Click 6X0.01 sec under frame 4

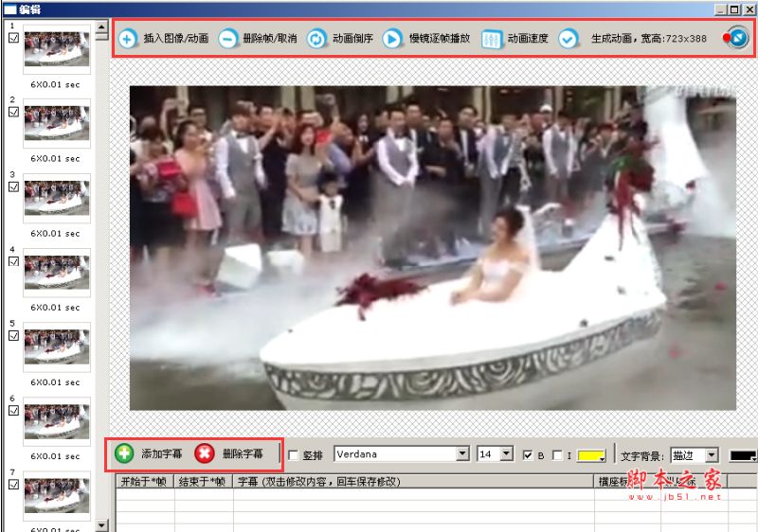(x=55, y=308)
